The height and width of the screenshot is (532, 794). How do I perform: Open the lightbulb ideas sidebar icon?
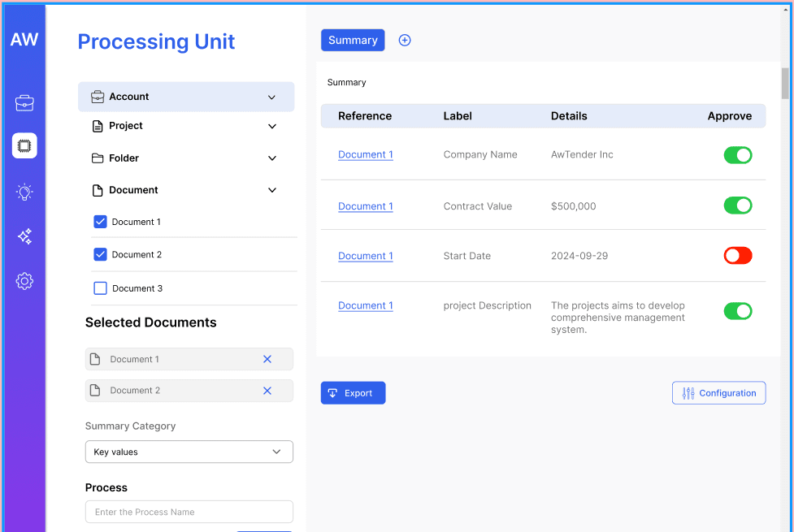click(x=24, y=192)
